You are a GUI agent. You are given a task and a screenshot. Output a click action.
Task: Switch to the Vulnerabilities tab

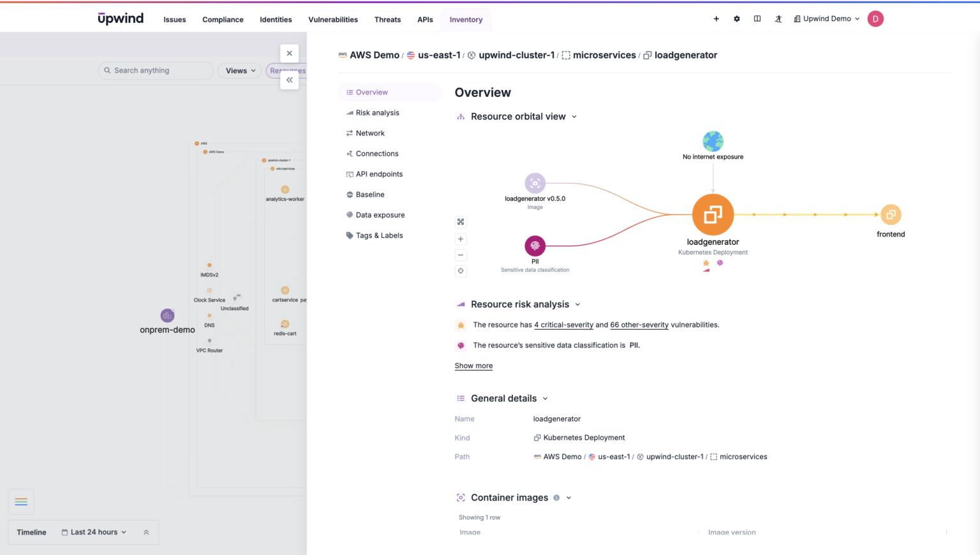333,20
